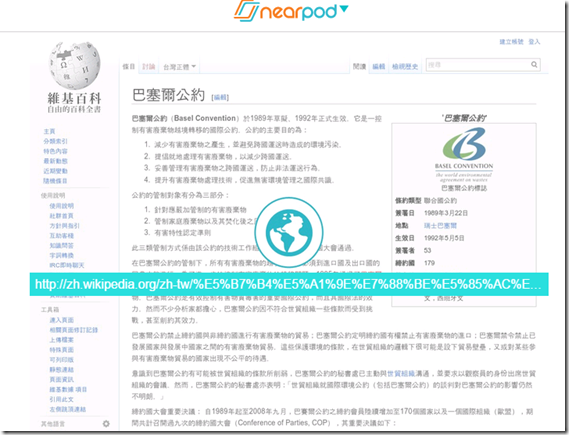
Task: Select the 條目 tab
Action: point(129,66)
